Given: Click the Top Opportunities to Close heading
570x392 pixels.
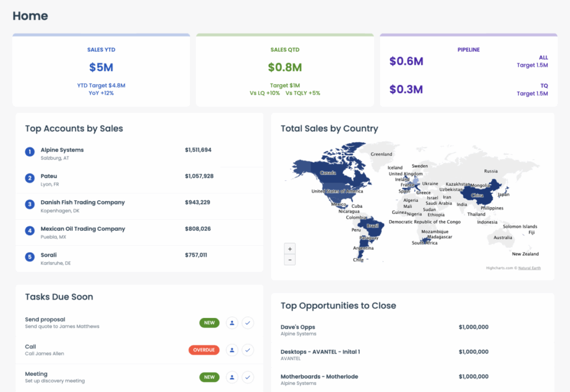Looking at the screenshot, I should (338, 306).
